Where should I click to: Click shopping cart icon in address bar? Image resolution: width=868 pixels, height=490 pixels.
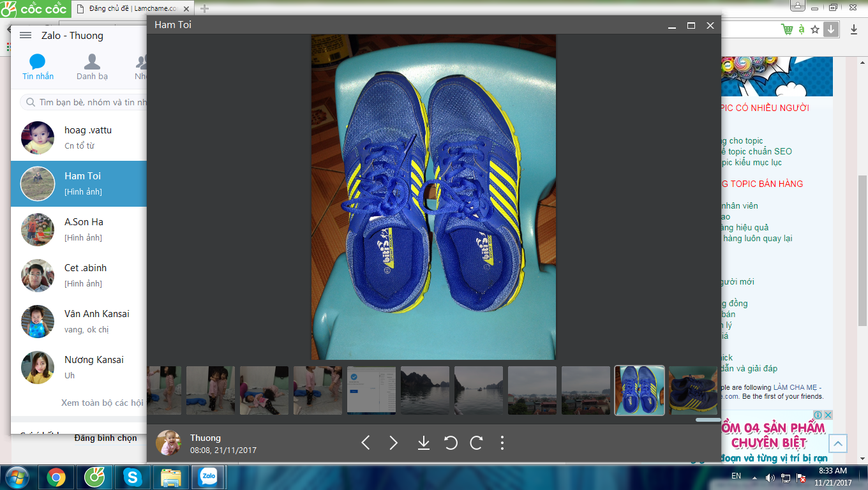[x=787, y=29]
